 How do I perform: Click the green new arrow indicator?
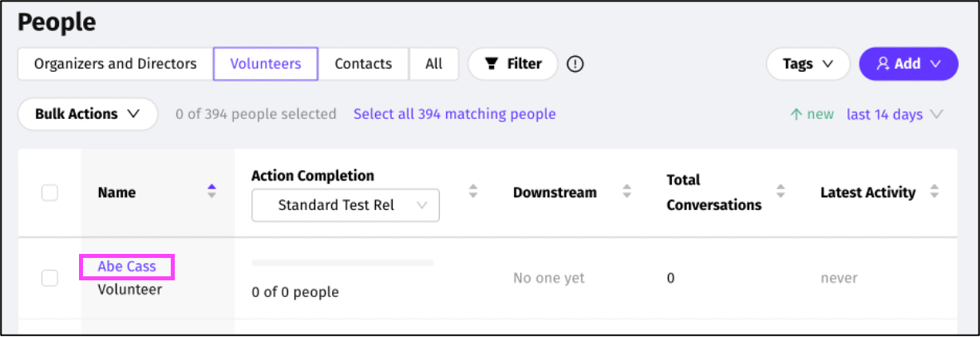796,114
